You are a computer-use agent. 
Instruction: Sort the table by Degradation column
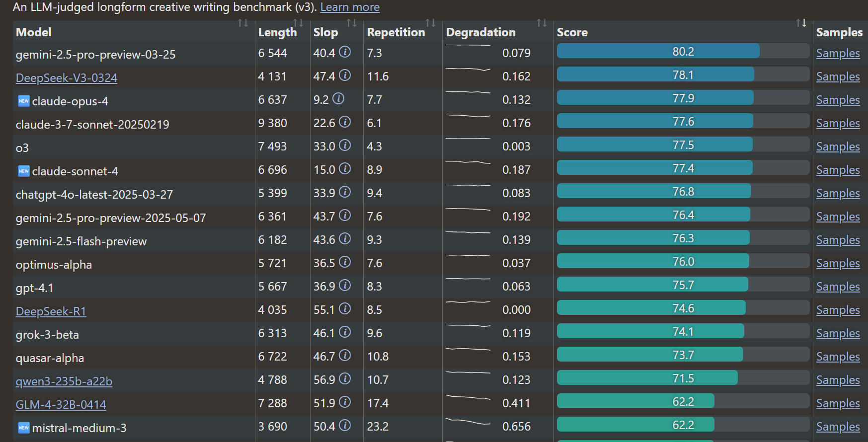click(542, 23)
